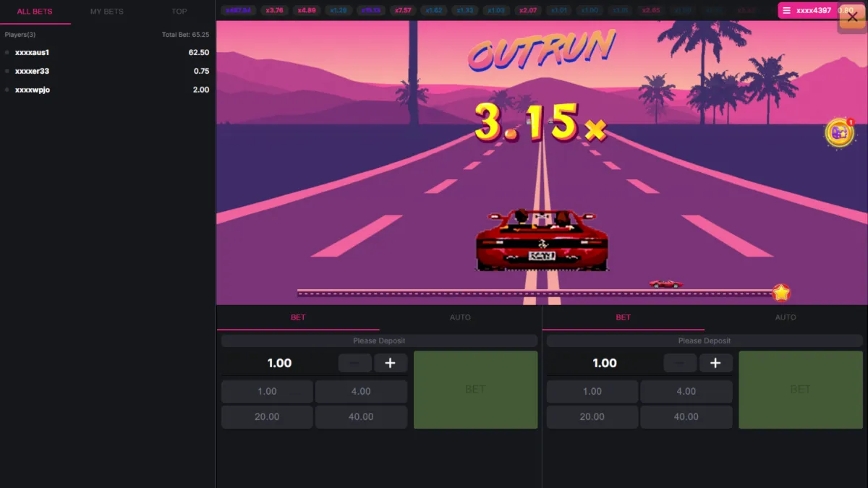Click the OUTRUN game logo
Screen dimensions: 868x488
tap(541, 51)
